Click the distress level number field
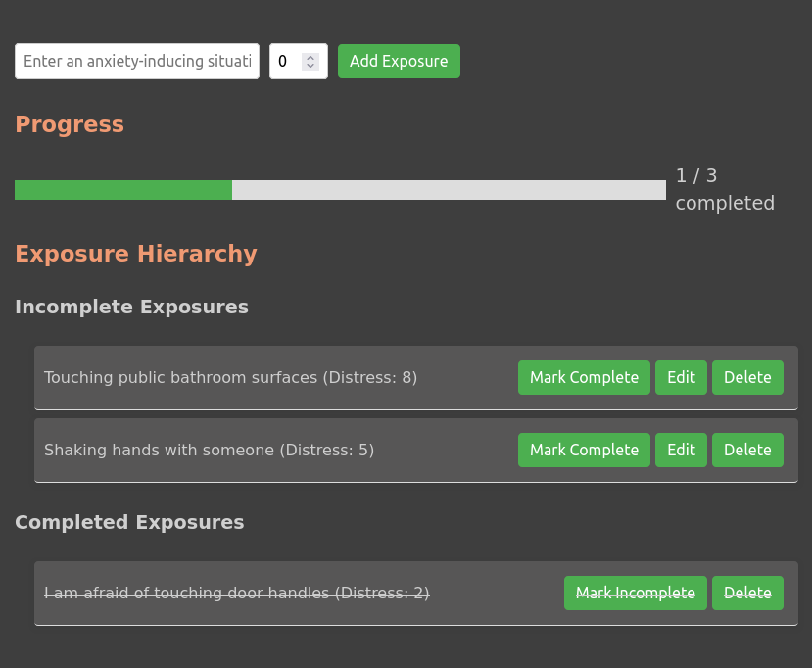Viewport: 812px width, 668px height. (x=299, y=61)
